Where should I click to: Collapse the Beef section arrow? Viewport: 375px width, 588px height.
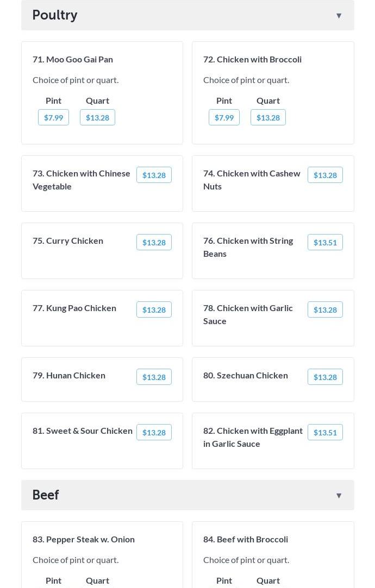(339, 495)
